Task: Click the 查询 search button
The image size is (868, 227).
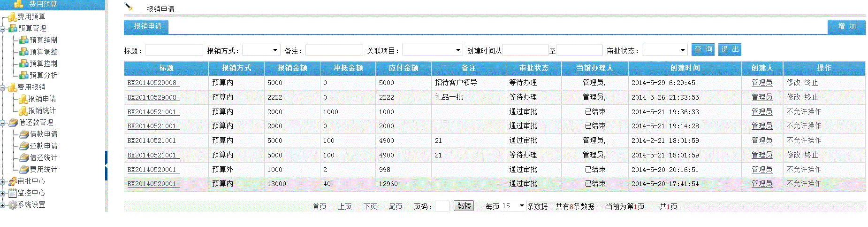Action: pos(703,49)
